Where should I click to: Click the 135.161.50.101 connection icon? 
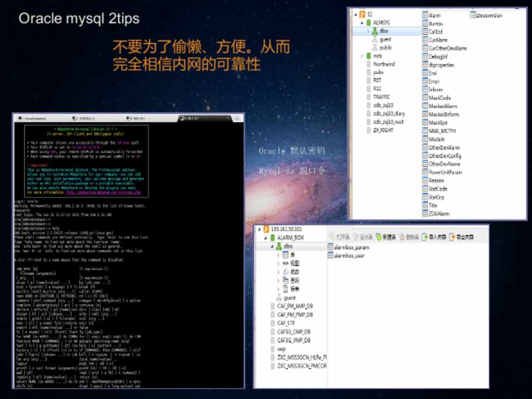tap(264, 229)
